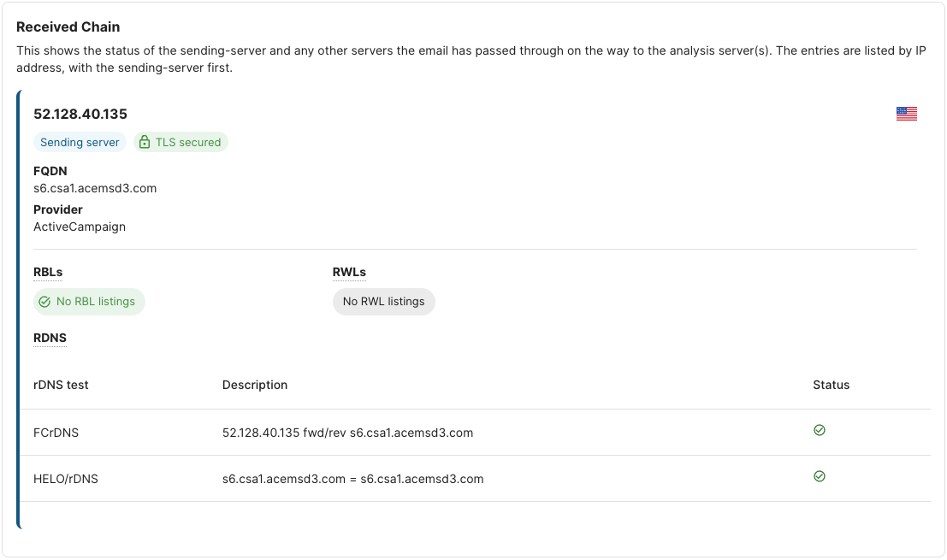The width and height of the screenshot is (947, 560).
Task: Click the green checkmark inside No RBL listings
Action: [x=43, y=301]
